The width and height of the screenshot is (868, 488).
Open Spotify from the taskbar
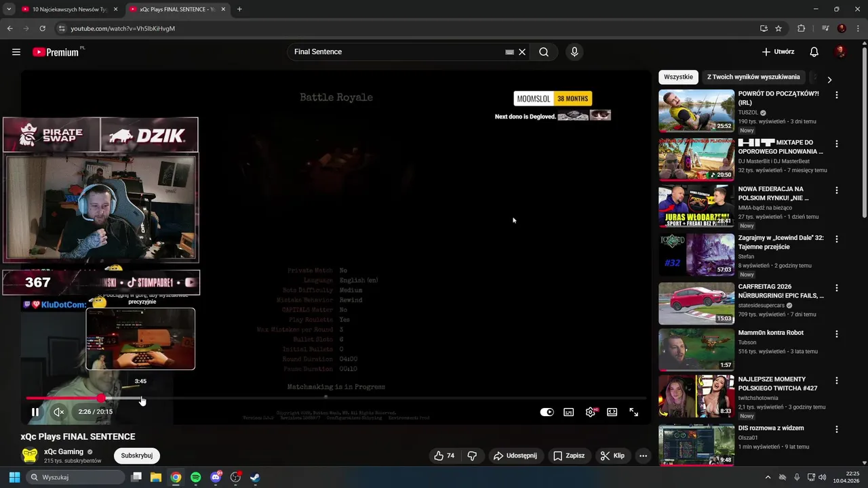point(196,477)
